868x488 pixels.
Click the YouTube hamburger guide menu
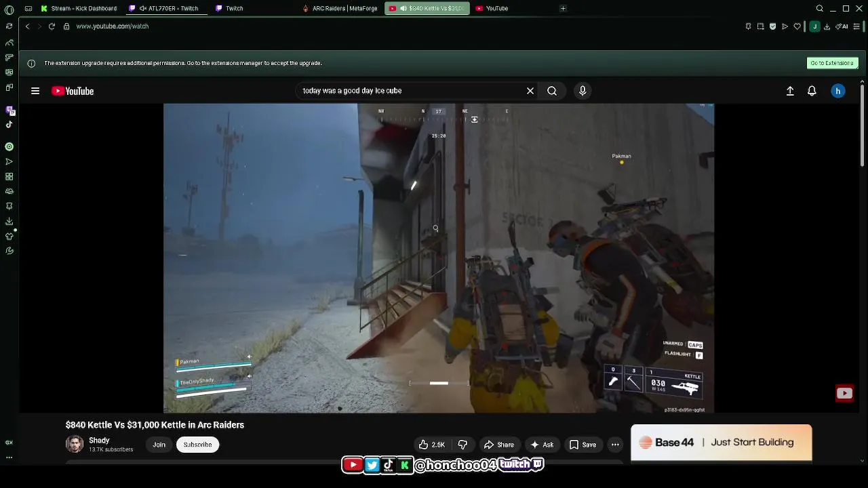[x=35, y=91]
